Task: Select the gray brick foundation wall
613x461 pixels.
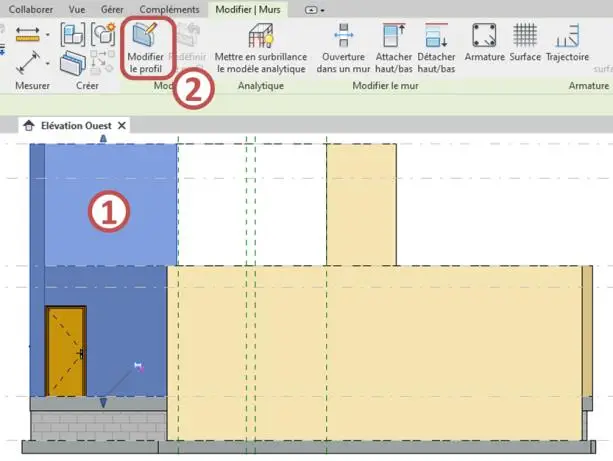Action: (98, 425)
